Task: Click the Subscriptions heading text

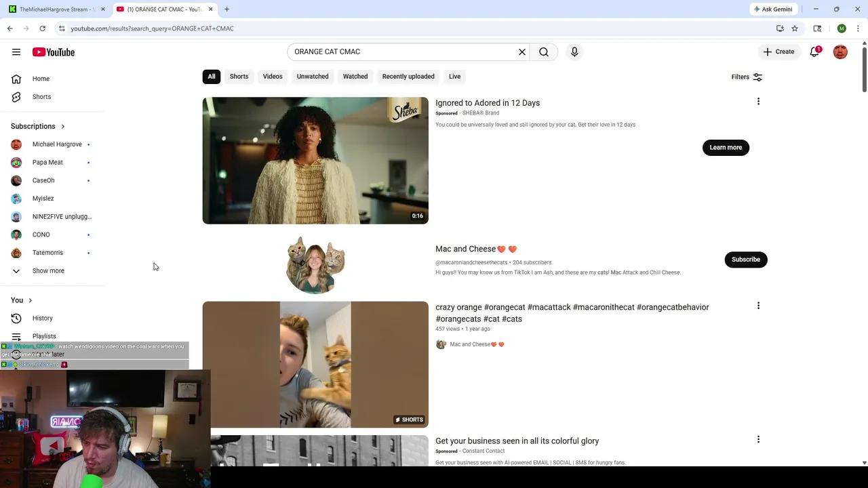Action: pyautogui.click(x=33, y=126)
